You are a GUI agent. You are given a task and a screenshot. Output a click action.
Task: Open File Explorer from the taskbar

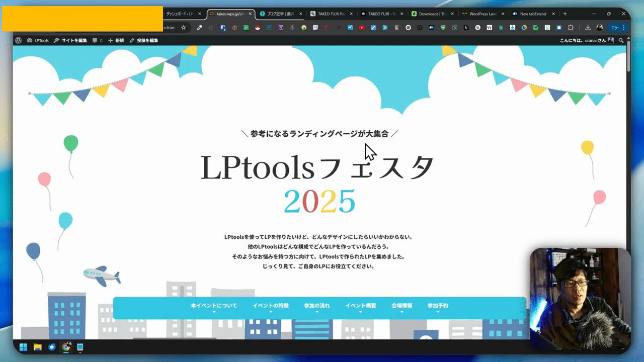click(x=37, y=347)
